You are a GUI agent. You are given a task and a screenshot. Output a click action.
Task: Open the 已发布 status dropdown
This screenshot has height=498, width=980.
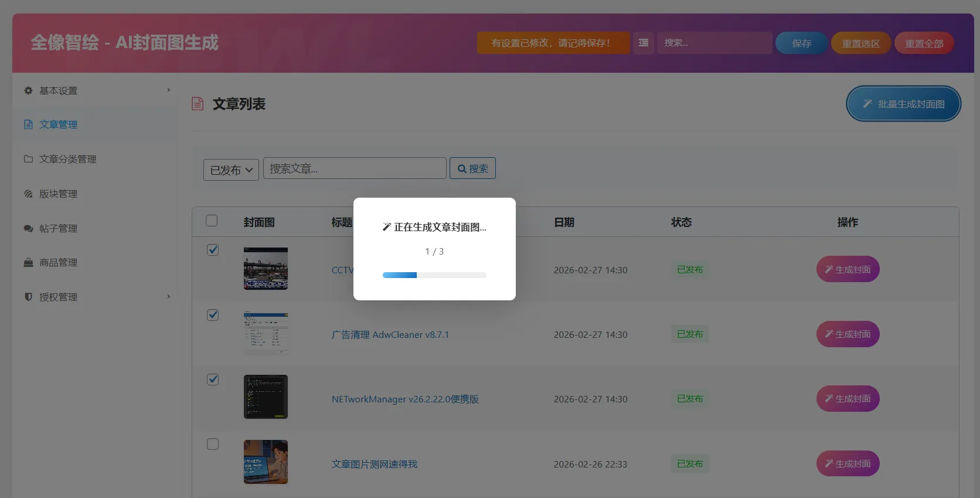pos(231,170)
